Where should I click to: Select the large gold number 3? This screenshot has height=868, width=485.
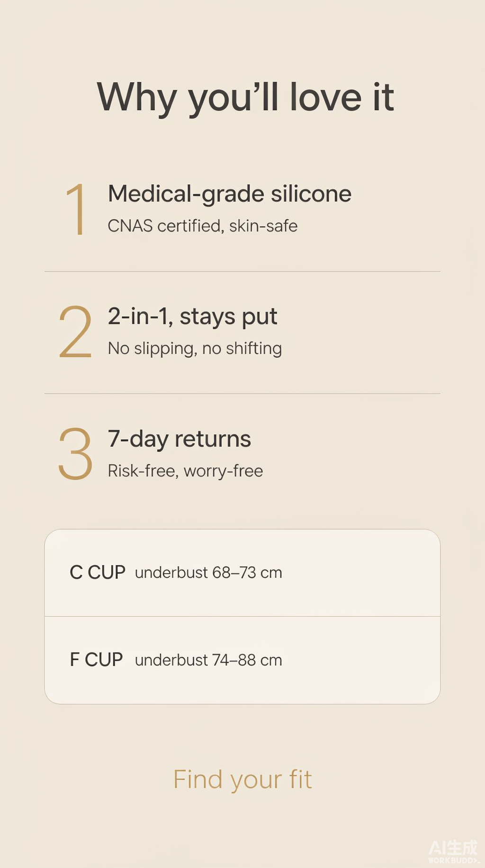[75, 453]
